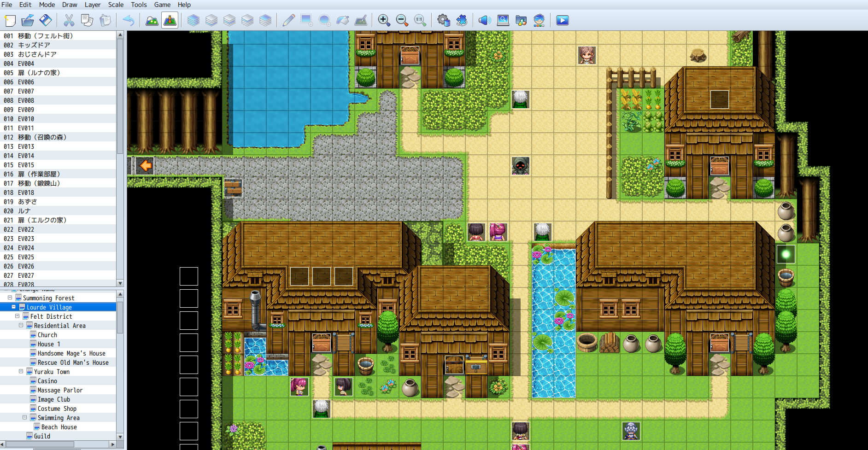Select the Costume Shop map
This screenshot has height=450, width=868.
[x=57, y=409]
